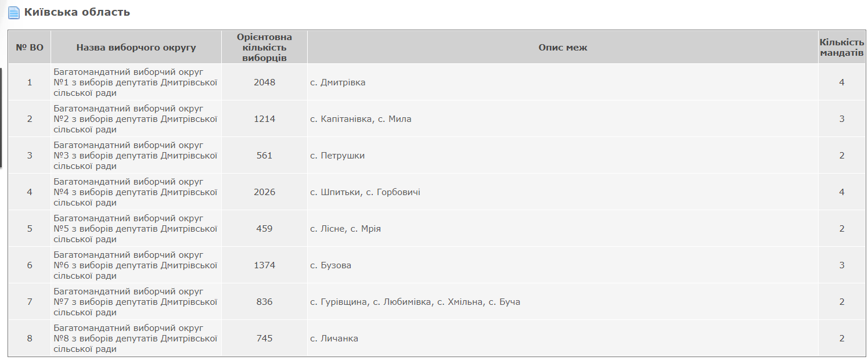This screenshot has width=868, height=360.
Task: Click the Назва виборчого округу column header
Action: (136, 48)
